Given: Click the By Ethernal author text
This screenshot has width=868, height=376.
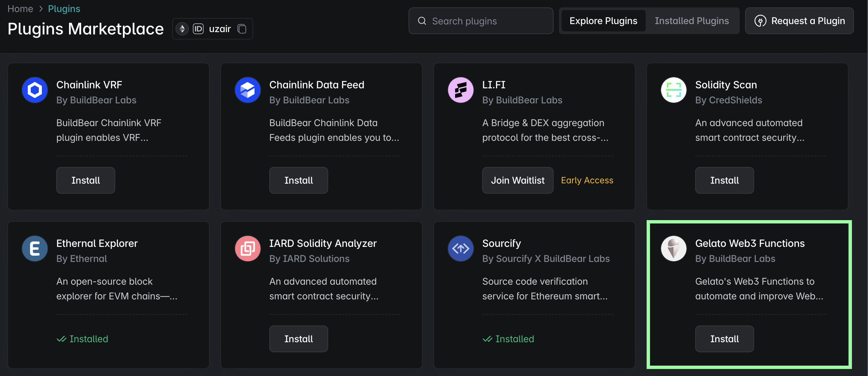Looking at the screenshot, I should point(82,259).
